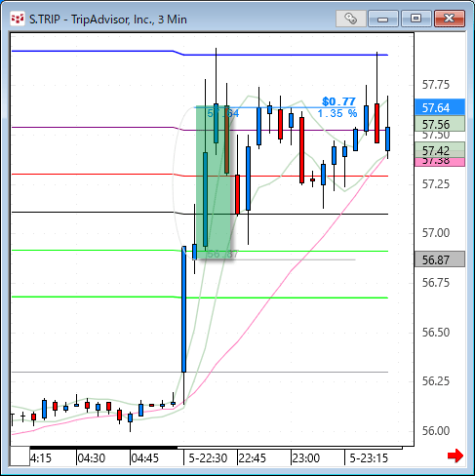Click the small box left of time axis
This screenshot has height=476, width=475.
(x=20, y=456)
